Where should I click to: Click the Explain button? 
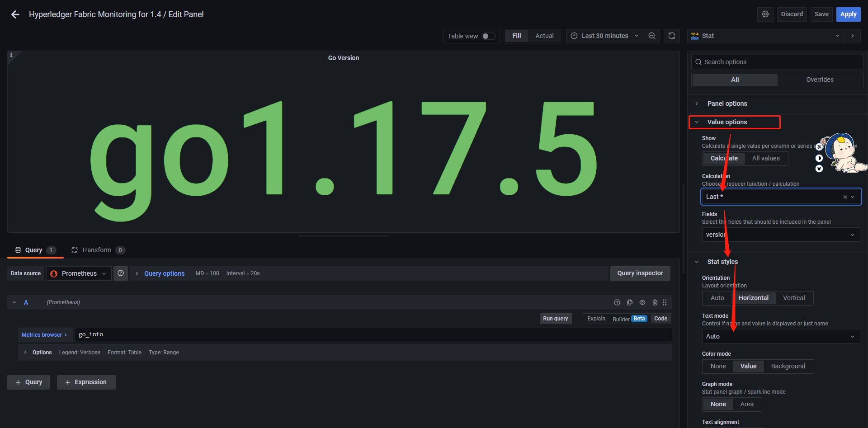(596, 319)
